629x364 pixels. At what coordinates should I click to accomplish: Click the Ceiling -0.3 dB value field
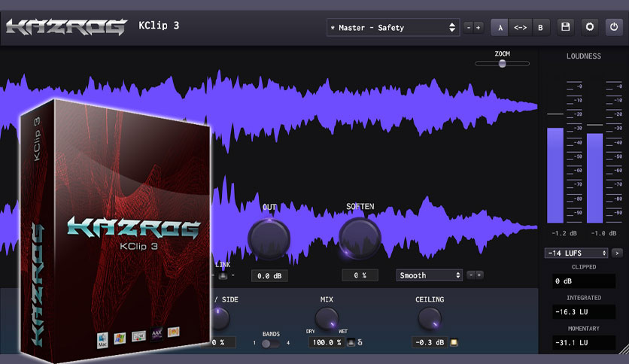pyautogui.click(x=430, y=342)
